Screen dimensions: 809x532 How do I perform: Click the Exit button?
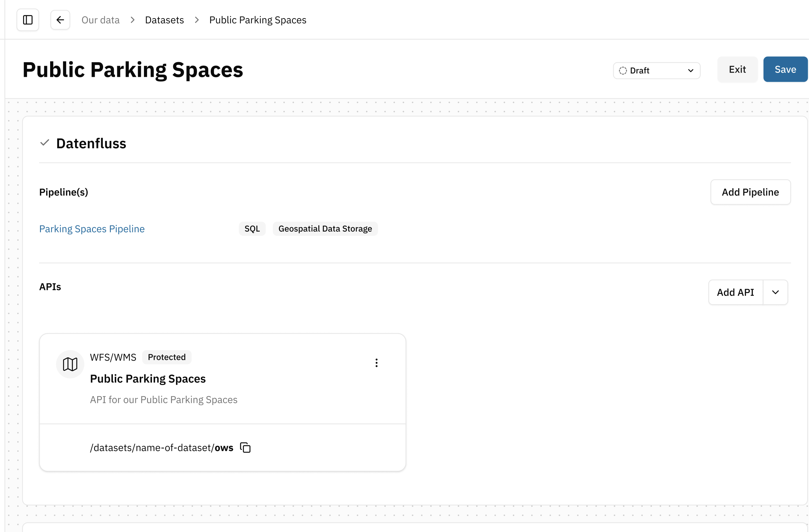pos(737,69)
